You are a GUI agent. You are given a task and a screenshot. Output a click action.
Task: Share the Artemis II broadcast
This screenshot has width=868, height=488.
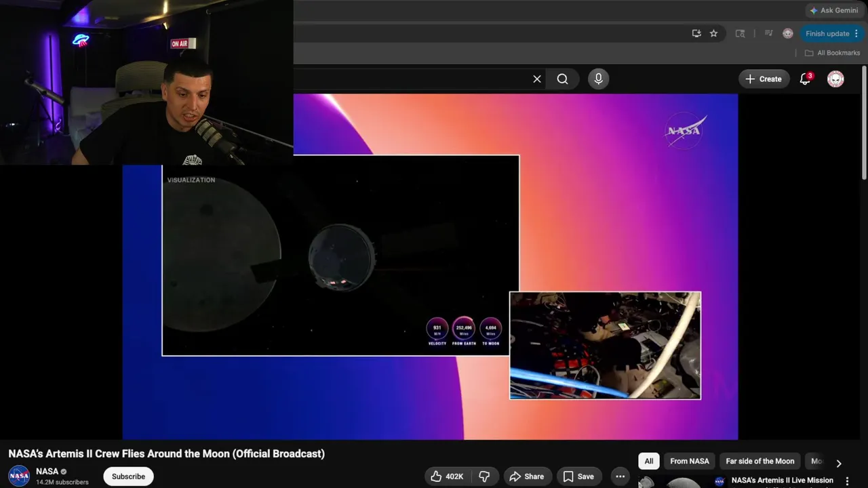pyautogui.click(x=526, y=476)
